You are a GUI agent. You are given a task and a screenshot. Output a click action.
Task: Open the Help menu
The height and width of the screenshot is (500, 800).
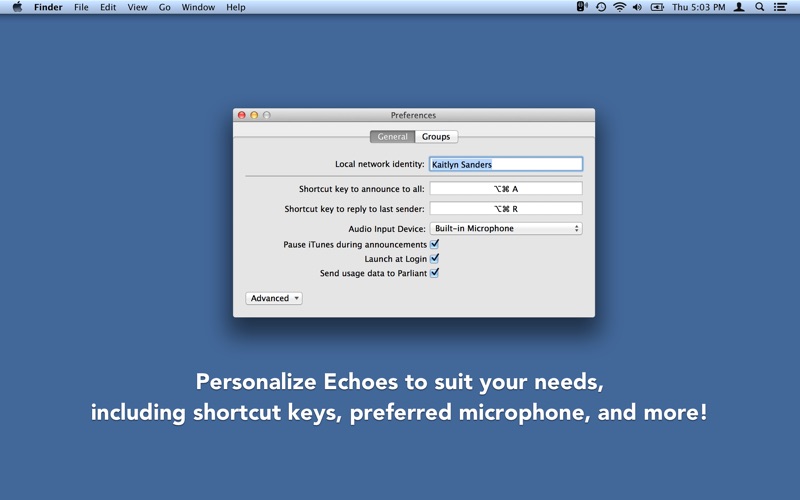tap(236, 7)
